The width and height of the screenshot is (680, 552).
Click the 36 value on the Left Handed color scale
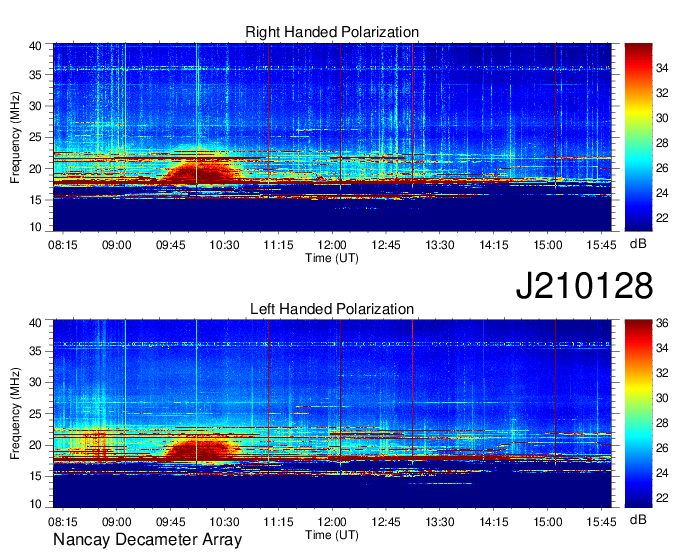point(662,323)
